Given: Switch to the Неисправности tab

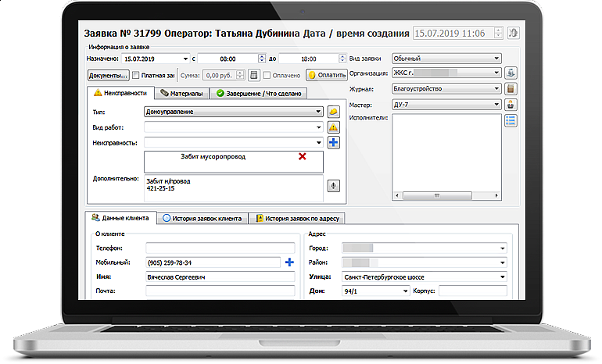Looking at the screenshot, I should [x=120, y=93].
